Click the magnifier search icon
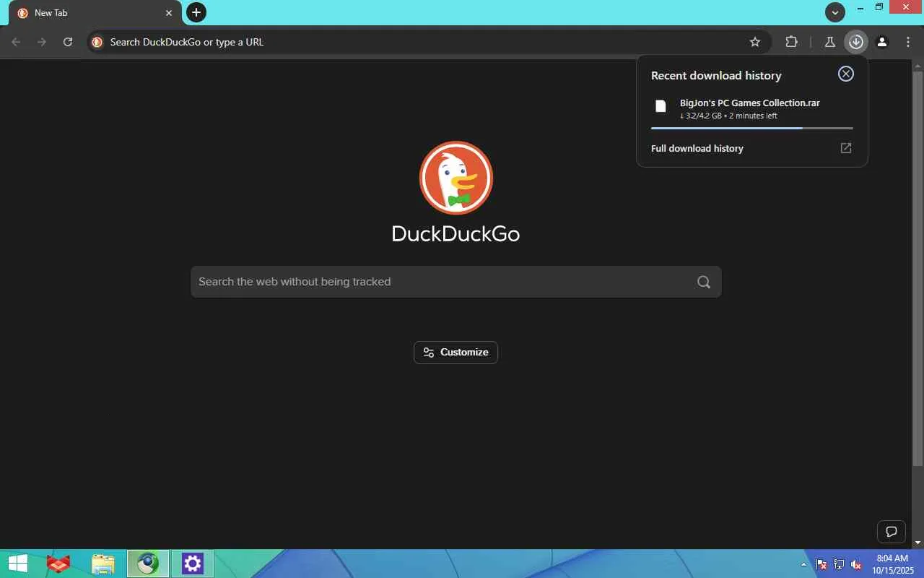The image size is (924, 578). pos(704,282)
